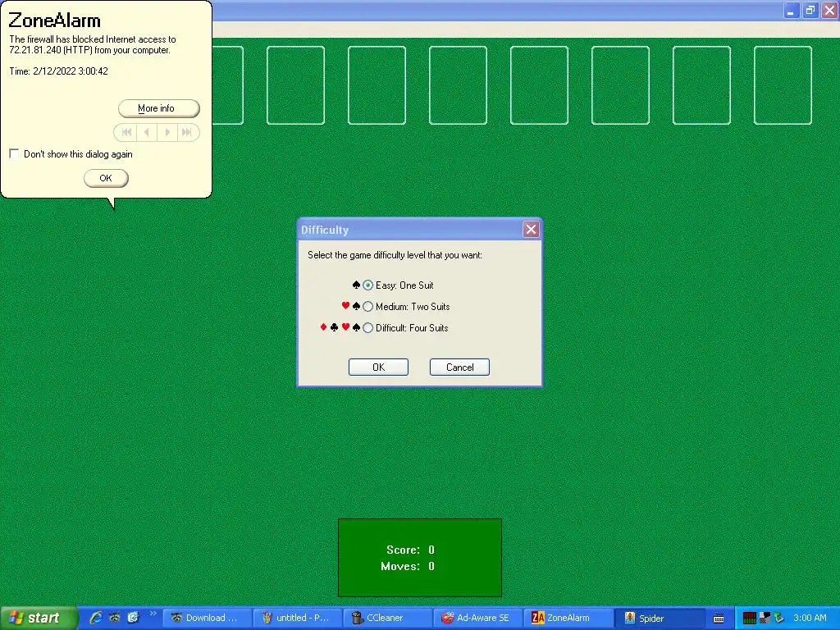Switch to Download taskbar window
The height and width of the screenshot is (630, 840).
tap(208, 618)
